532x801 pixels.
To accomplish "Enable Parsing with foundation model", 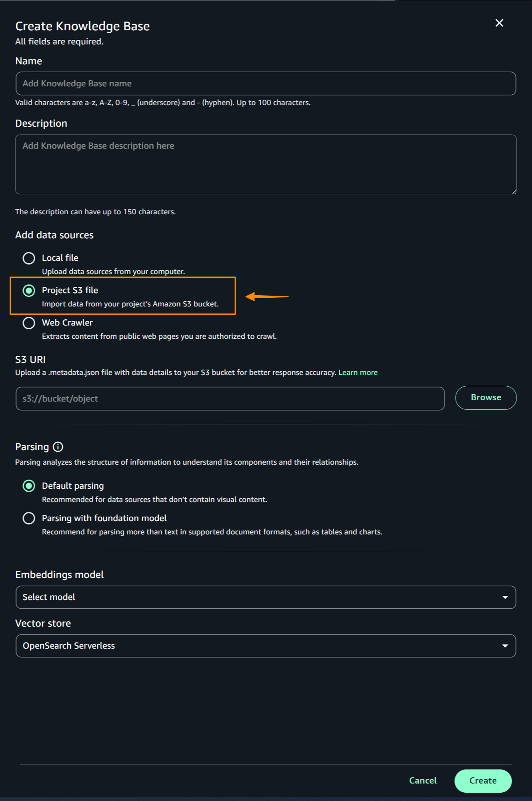I will click(29, 518).
